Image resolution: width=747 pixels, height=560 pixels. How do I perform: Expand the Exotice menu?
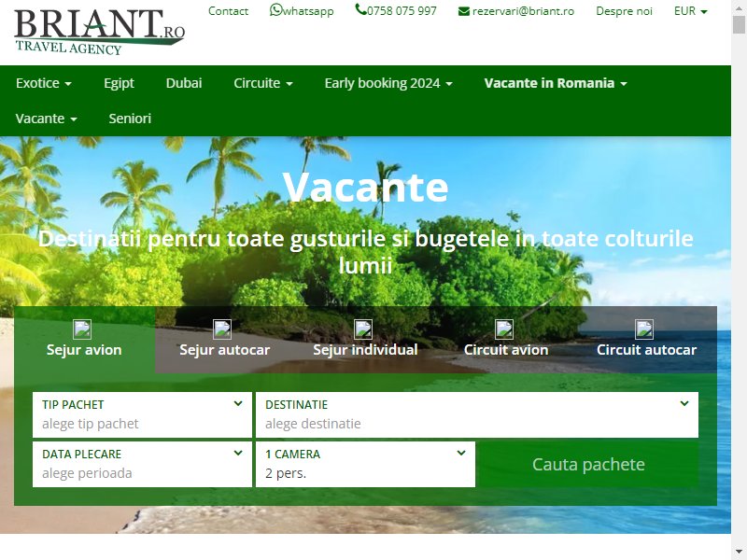pos(44,83)
